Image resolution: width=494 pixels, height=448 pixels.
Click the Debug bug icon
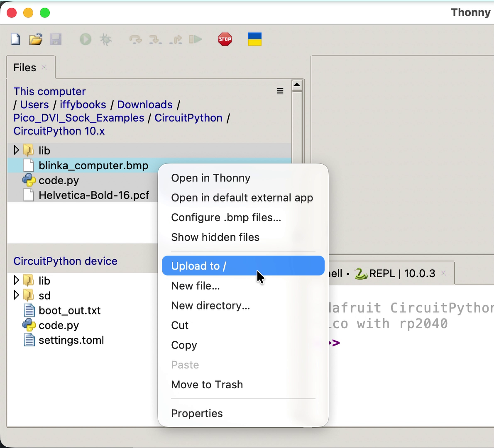tap(106, 39)
